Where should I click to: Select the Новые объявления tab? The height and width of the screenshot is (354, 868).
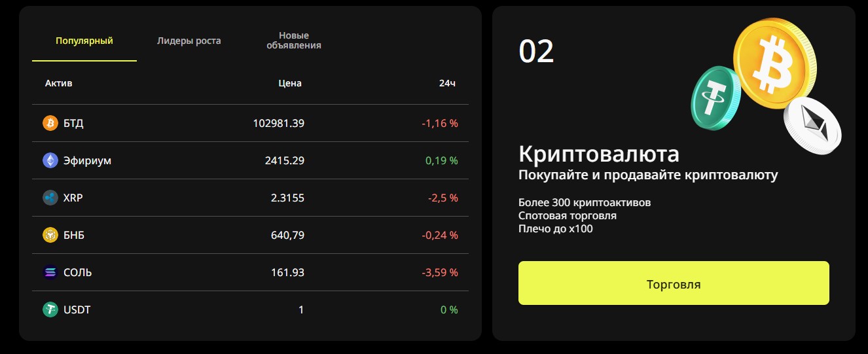294,41
